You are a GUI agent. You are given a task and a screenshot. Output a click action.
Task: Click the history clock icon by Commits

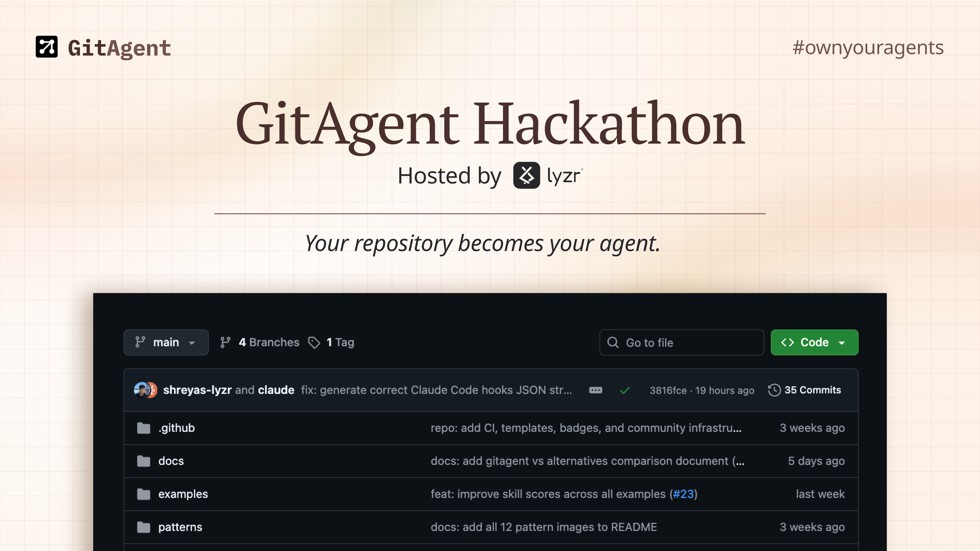(x=774, y=390)
